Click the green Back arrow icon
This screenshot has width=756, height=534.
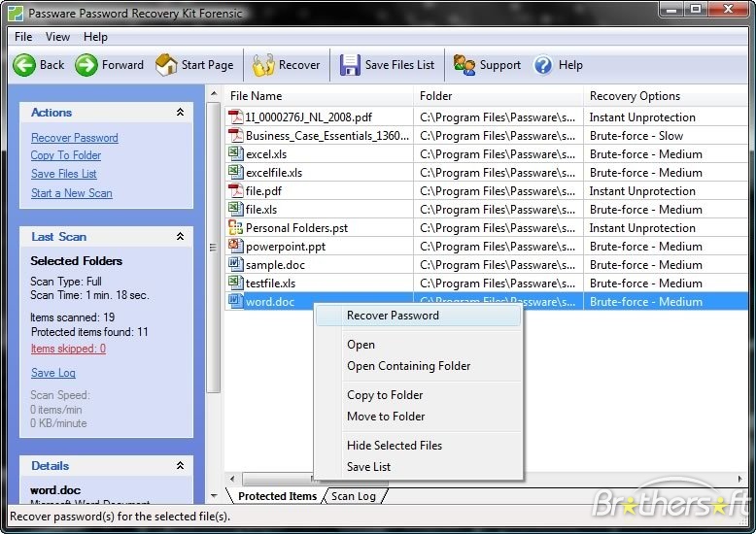tap(24, 65)
